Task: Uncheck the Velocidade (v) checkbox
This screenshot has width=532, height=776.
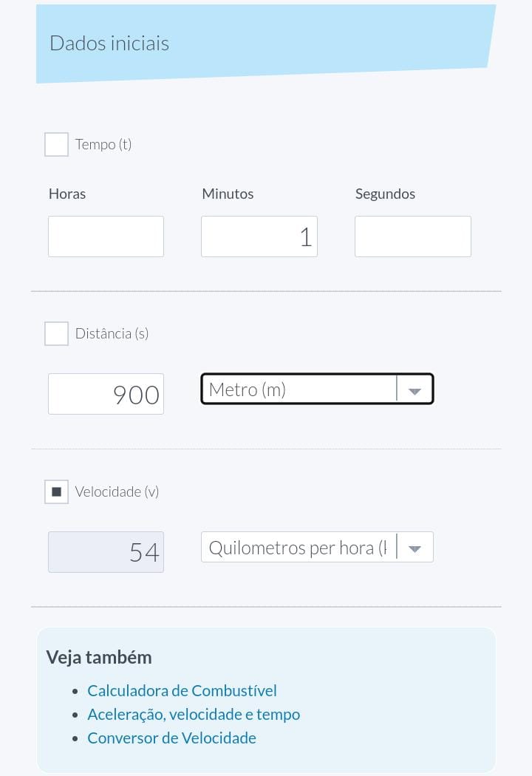Action: (x=56, y=491)
